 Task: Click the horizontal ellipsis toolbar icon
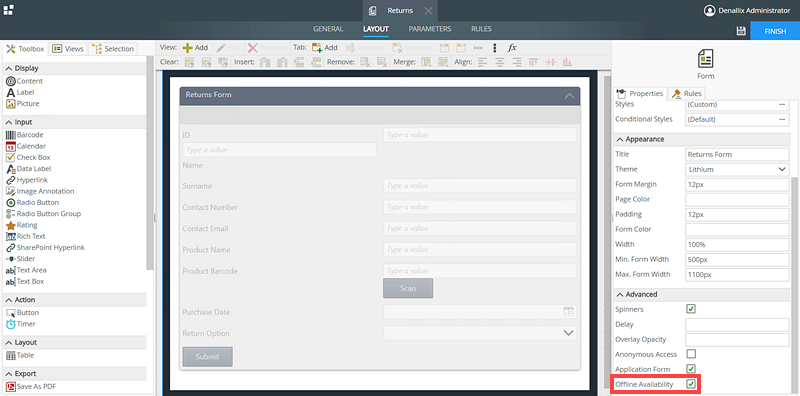click(x=478, y=47)
